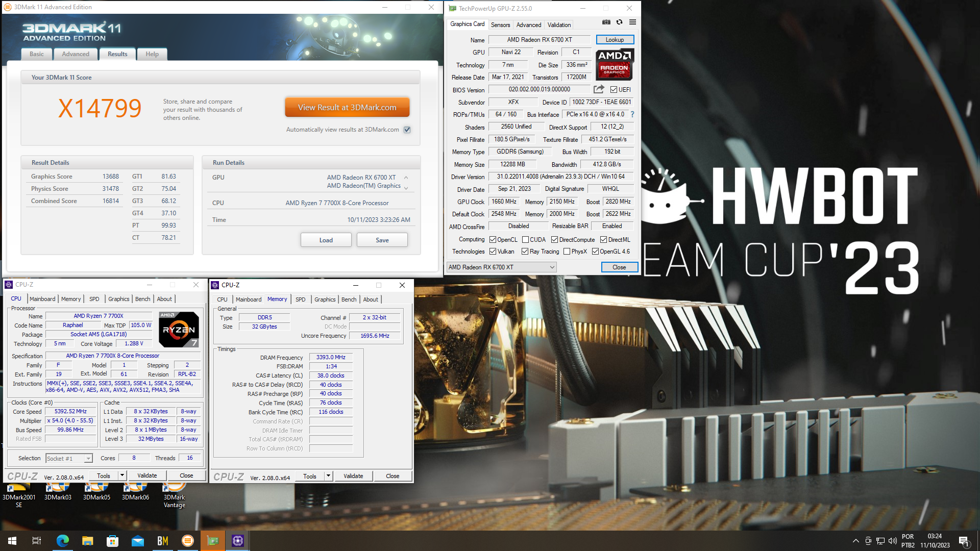The image size is (980, 551).
Task: Toggle the OpenGL 4.6 checkbox
Action: 595,252
